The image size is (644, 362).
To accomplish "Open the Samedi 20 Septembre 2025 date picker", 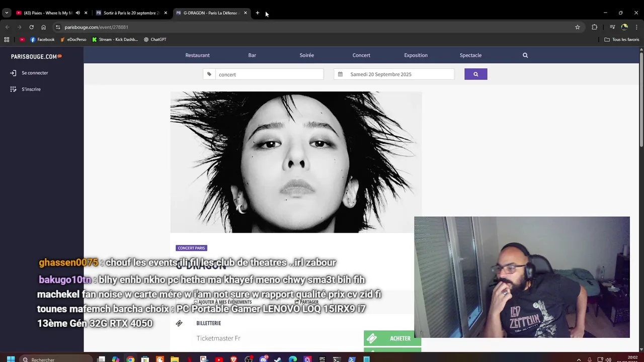I will [394, 74].
